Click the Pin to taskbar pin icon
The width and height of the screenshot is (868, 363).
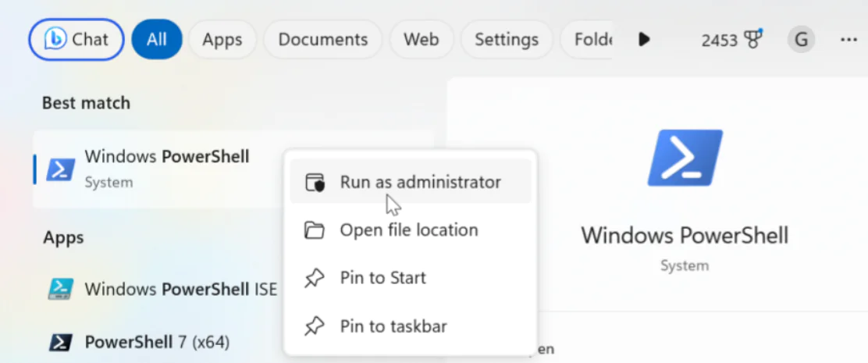point(315,326)
